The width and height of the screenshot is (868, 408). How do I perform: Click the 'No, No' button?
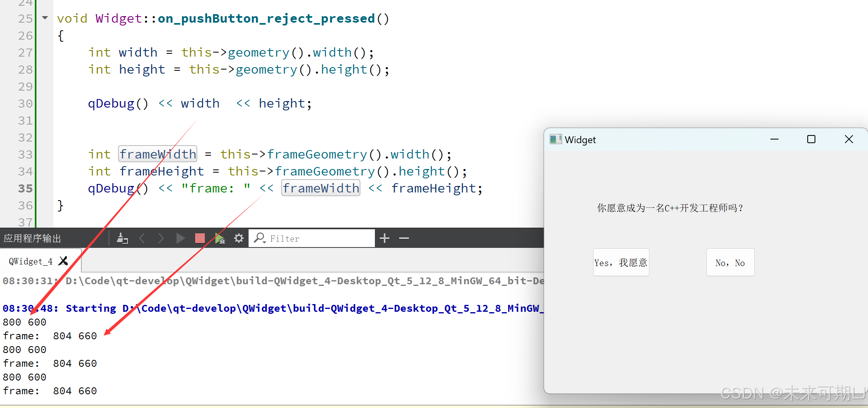(730, 262)
